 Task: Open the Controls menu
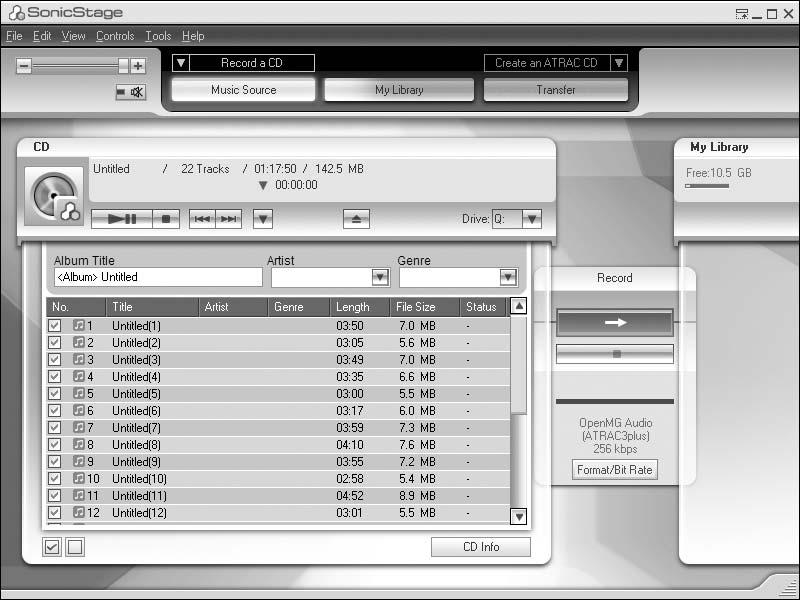115,36
